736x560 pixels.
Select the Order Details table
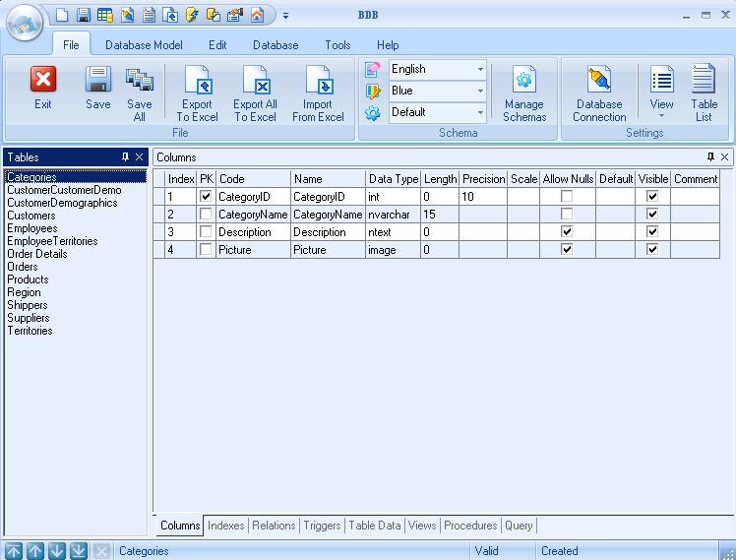click(x=37, y=254)
